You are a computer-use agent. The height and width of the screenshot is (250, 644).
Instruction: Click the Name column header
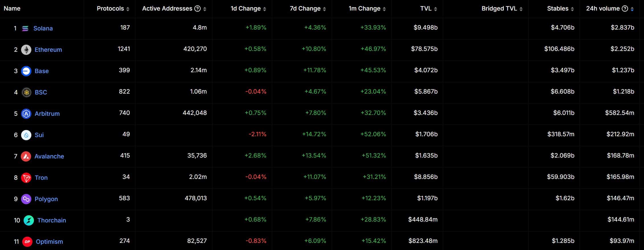click(x=12, y=9)
